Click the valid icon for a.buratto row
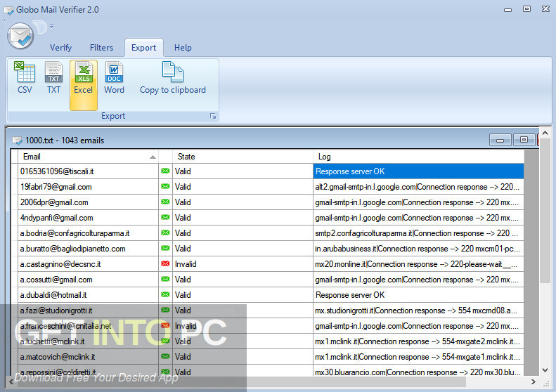The height and width of the screenshot is (392, 556). [x=165, y=248]
